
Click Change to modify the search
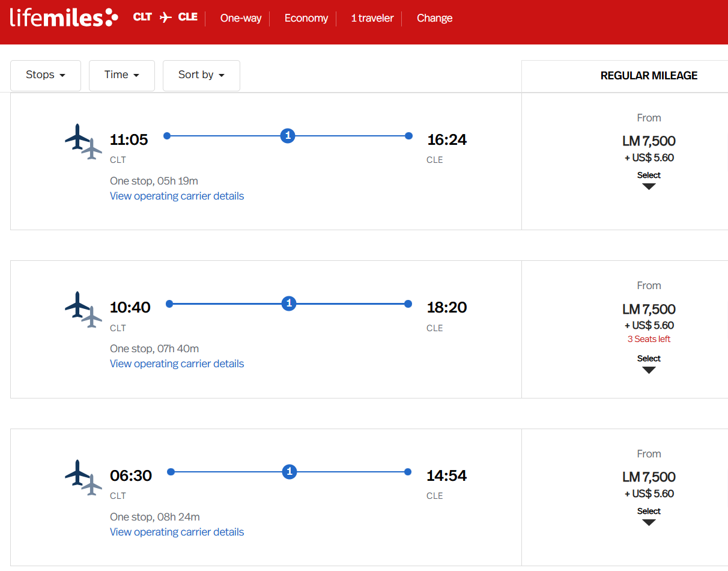pyautogui.click(x=434, y=18)
